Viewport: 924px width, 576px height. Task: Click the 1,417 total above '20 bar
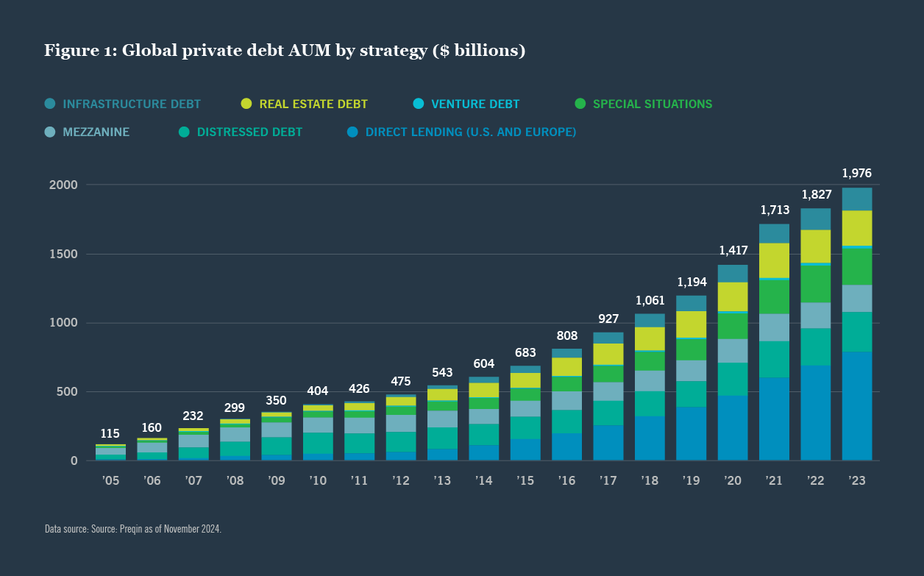(x=733, y=251)
